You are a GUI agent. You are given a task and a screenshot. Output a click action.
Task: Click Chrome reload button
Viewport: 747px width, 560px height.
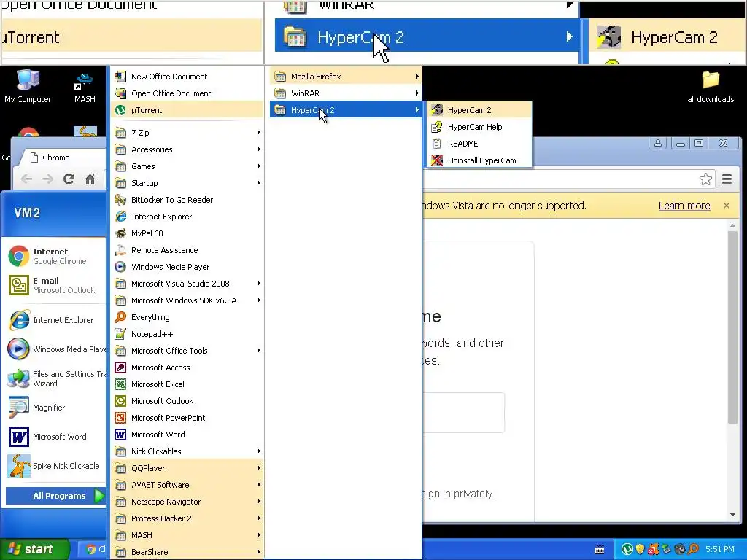[x=69, y=179]
